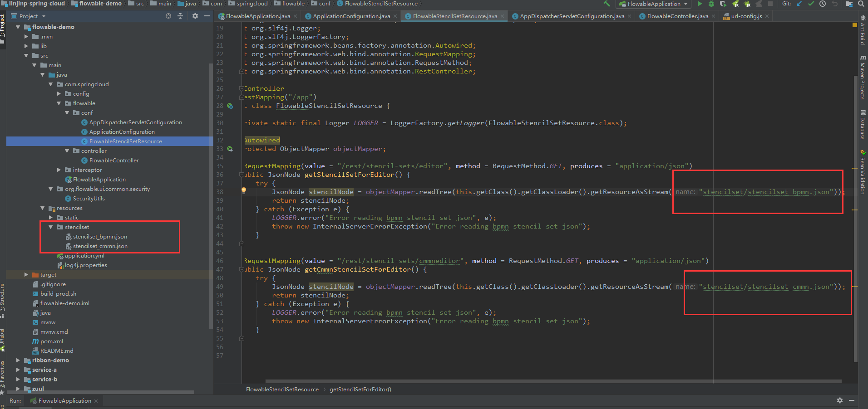Viewport: 868px width, 409px height.
Task: Open Database tool window
Action: click(x=863, y=124)
